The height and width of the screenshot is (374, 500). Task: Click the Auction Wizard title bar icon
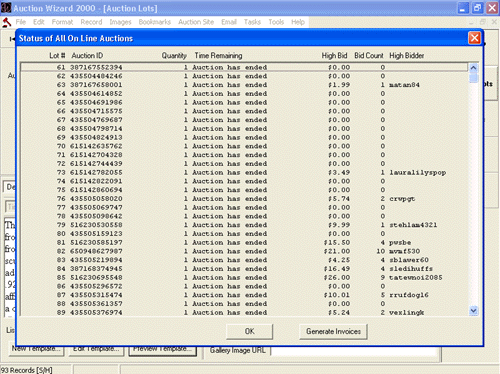6,8
